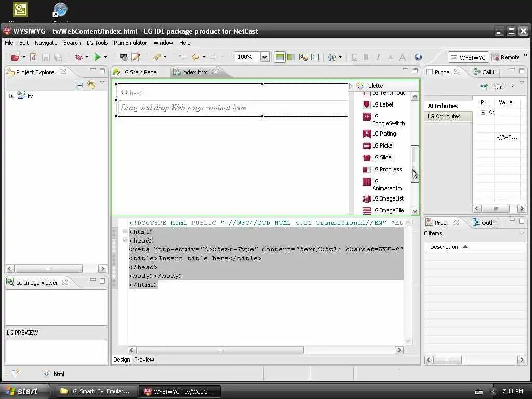This screenshot has height=399, width=532.
Task: Open LG_Smart_TV_Emulat taskbar item
Action: 96,391
